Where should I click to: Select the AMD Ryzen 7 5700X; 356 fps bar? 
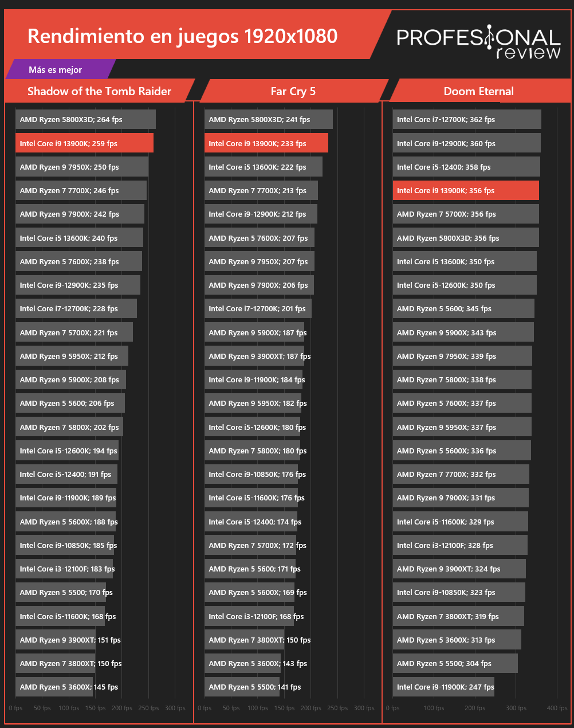click(466, 214)
